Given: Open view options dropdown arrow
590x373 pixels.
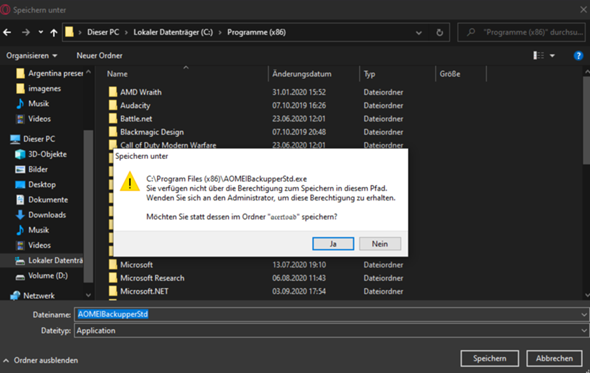Looking at the screenshot, I should pos(552,56).
